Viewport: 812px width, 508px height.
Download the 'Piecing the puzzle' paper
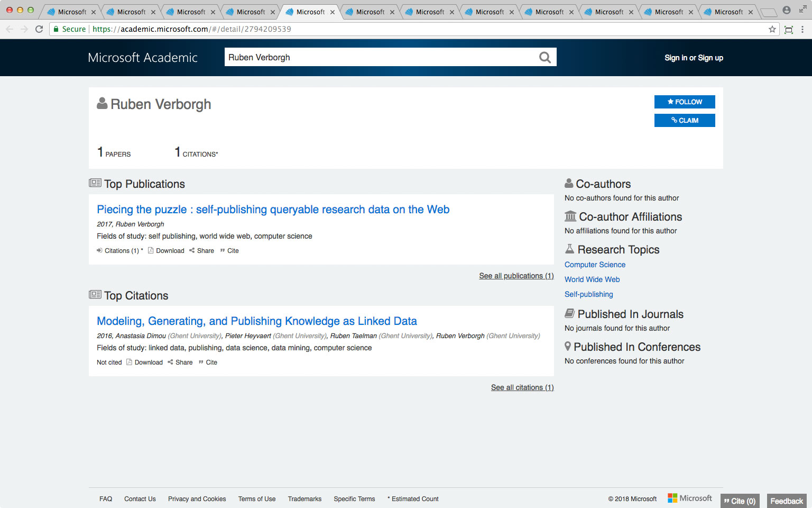tap(166, 251)
